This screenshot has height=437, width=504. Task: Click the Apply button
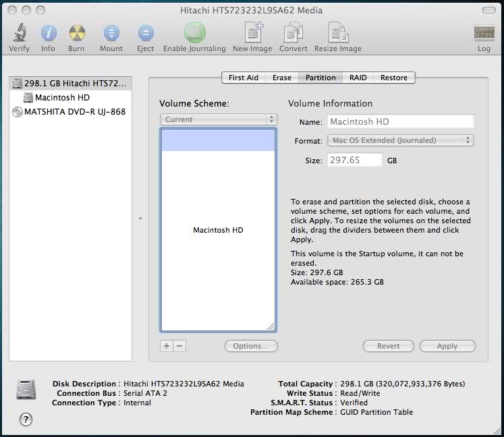(447, 346)
